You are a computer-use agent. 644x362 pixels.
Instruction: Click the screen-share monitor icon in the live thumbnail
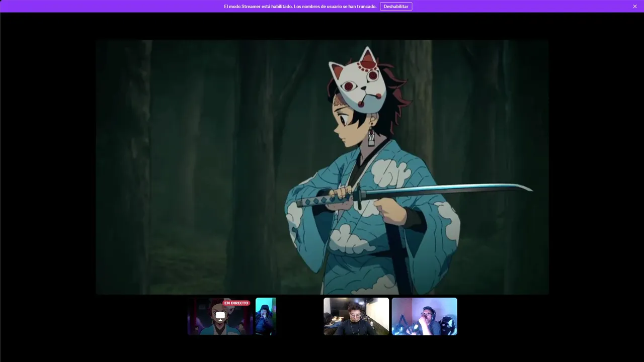pyautogui.click(x=220, y=315)
